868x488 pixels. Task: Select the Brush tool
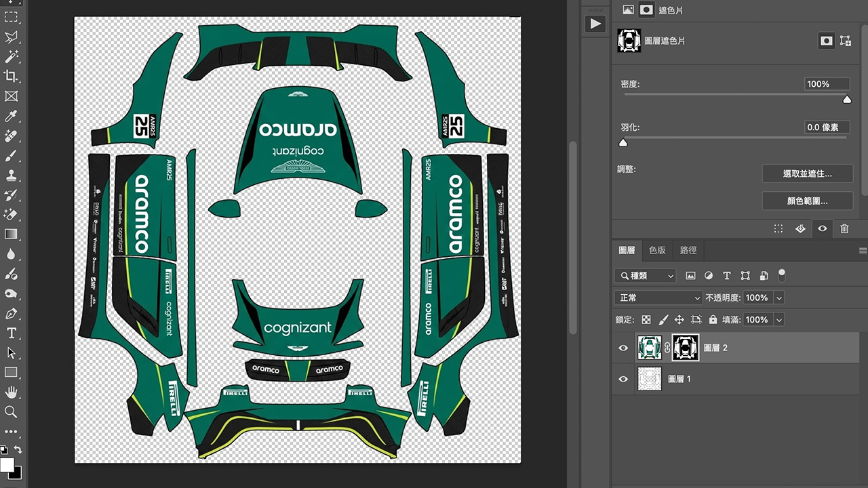pyautogui.click(x=11, y=156)
